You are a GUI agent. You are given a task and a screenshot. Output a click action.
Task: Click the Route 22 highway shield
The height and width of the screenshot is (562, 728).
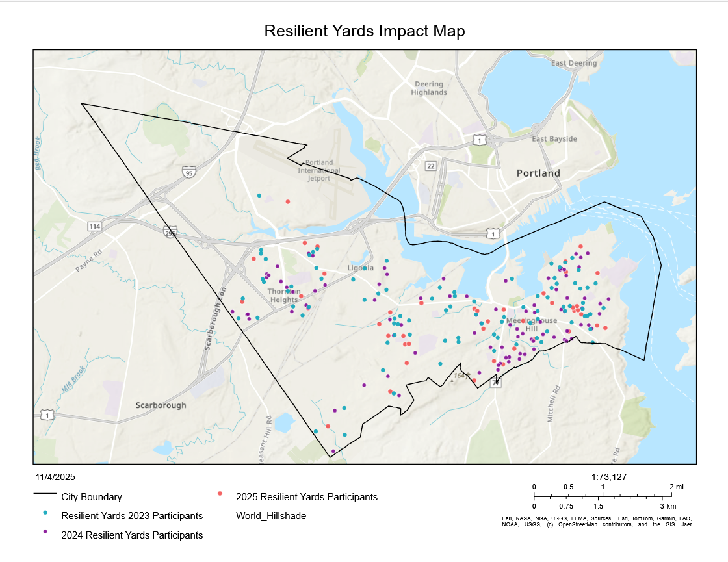[x=430, y=166]
